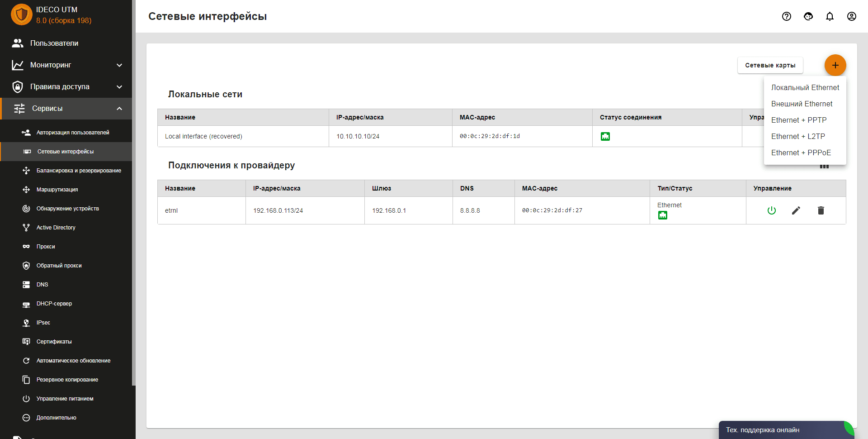Select Внешний Ethernet menu option
Image resolution: width=868 pixels, height=439 pixels.
[x=802, y=104]
